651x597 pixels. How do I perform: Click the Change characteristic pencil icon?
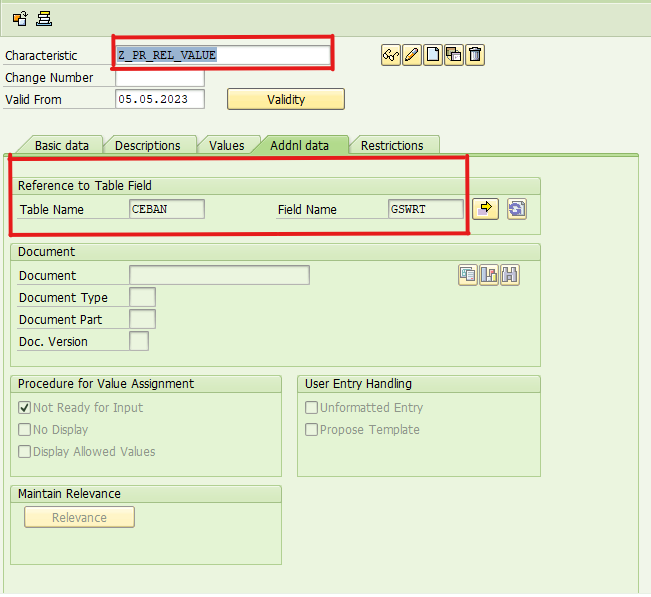click(x=412, y=55)
